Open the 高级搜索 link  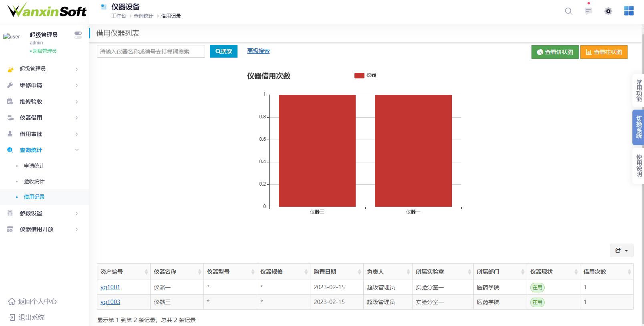pos(258,51)
